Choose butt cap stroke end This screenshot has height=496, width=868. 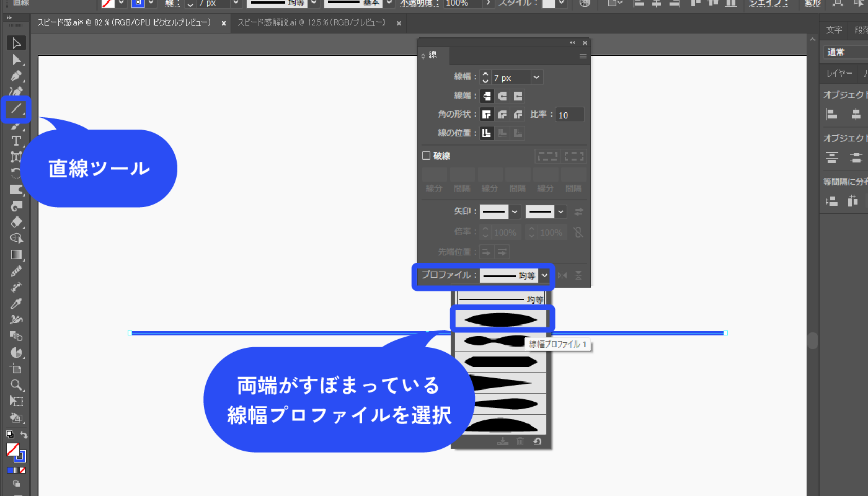pyautogui.click(x=487, y=96)
